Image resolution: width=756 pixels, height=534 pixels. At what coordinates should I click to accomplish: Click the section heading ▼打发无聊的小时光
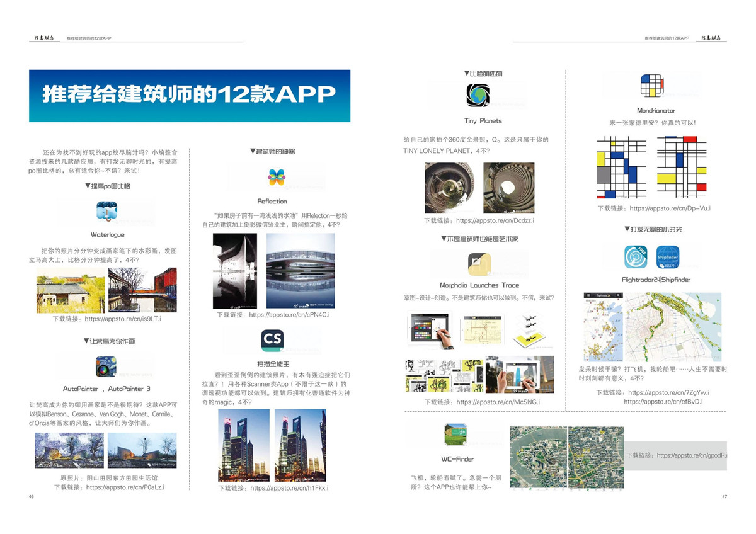pos(653,229)
